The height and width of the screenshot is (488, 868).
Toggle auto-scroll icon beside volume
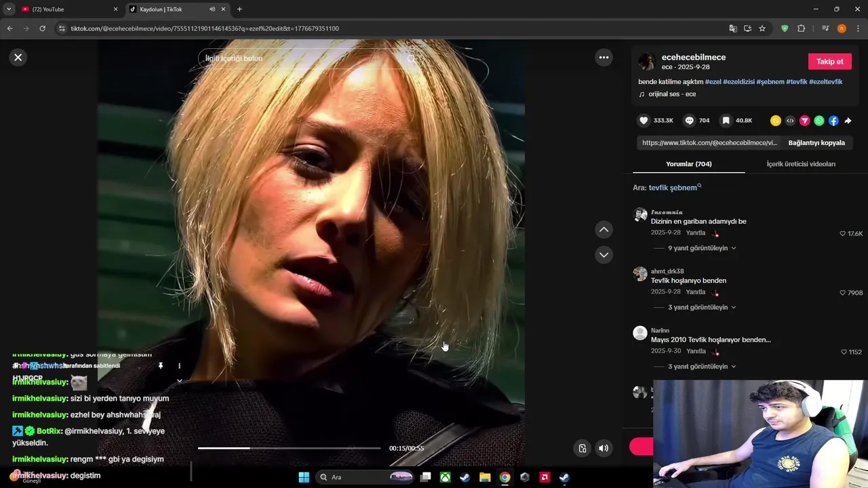pyautogui.click(x=582, y=448)
